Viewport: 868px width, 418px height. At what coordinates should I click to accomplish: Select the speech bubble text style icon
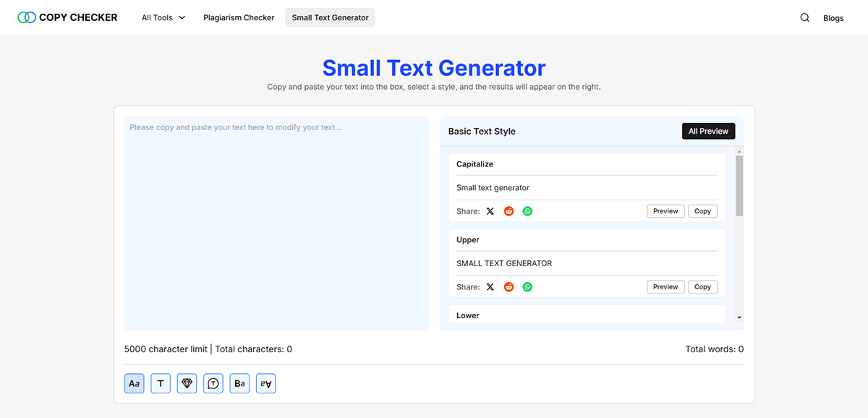pos(213,384)
